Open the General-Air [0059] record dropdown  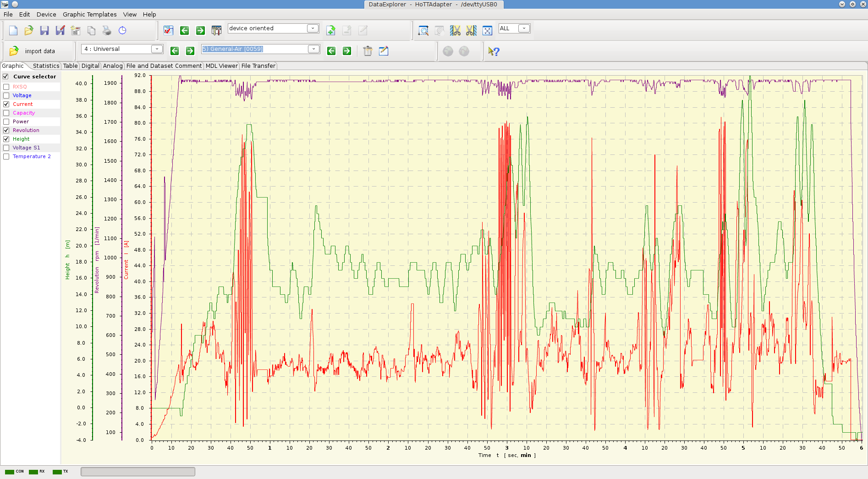(x=313, y=49)
